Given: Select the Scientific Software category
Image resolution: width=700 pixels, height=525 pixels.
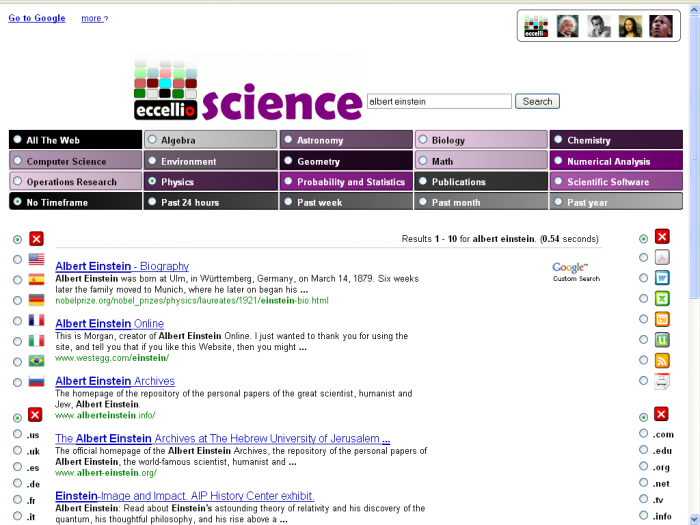Looking at the screenshot, I should (616, 181).
